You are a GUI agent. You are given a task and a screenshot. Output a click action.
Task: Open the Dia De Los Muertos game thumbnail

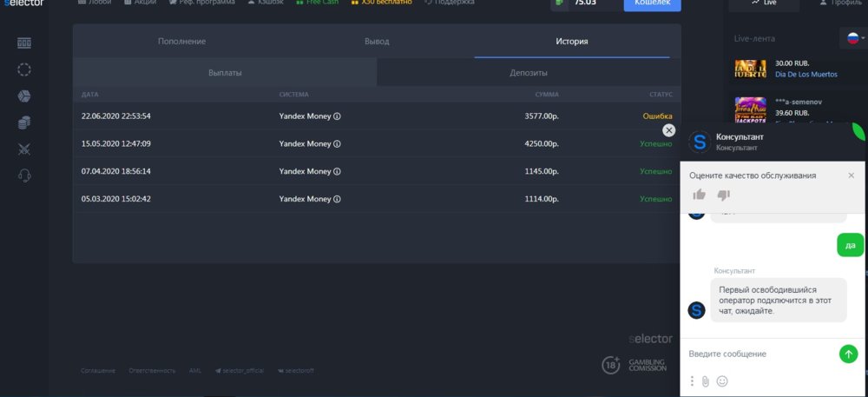(751, 69)
